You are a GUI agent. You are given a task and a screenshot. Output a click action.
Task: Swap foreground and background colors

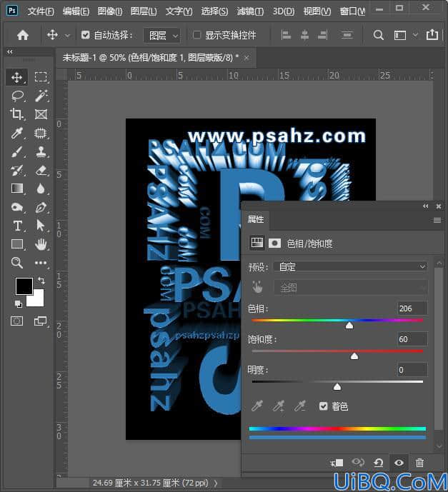pyautogui.click(x=41, y=280)
